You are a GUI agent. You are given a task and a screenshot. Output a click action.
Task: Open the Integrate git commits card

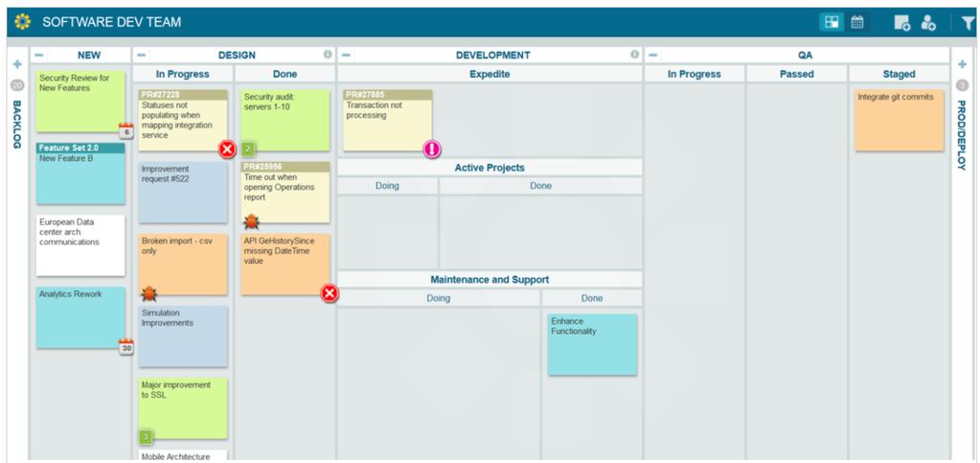tap(900, 120)
